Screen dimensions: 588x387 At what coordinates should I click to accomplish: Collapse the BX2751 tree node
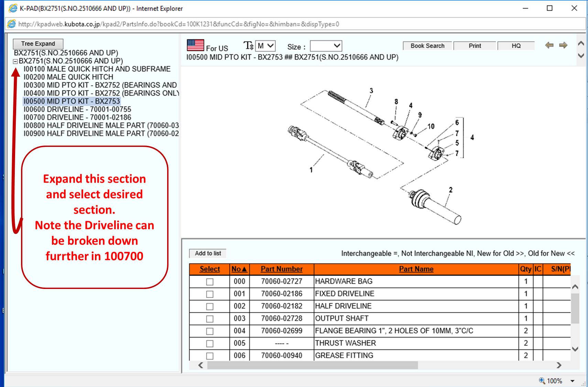pos(15,62)
